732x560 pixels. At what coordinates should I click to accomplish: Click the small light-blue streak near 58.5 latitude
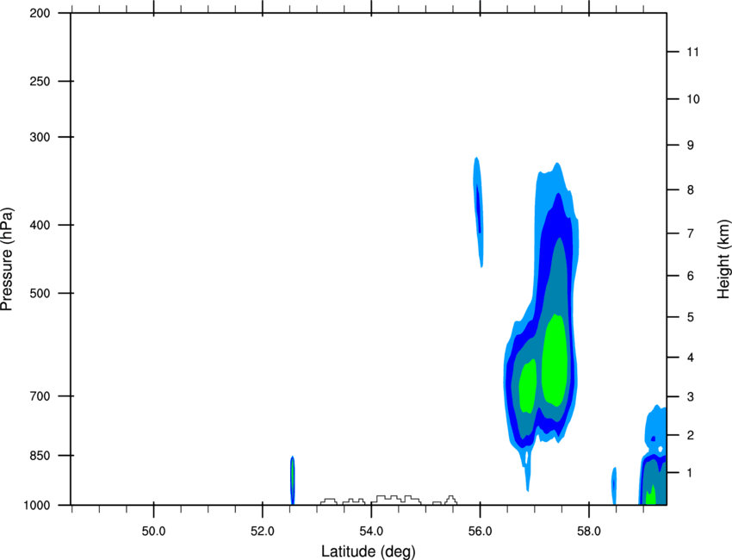click(x=614, y=486)
